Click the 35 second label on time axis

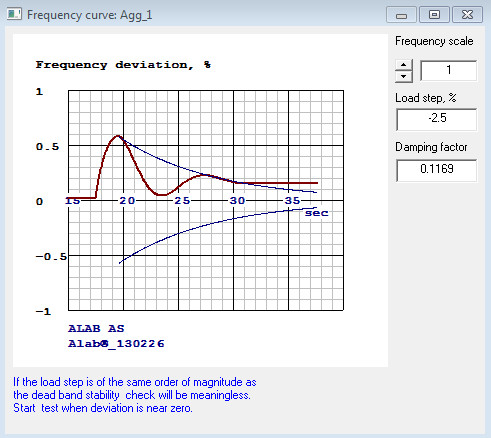point(292,200)
